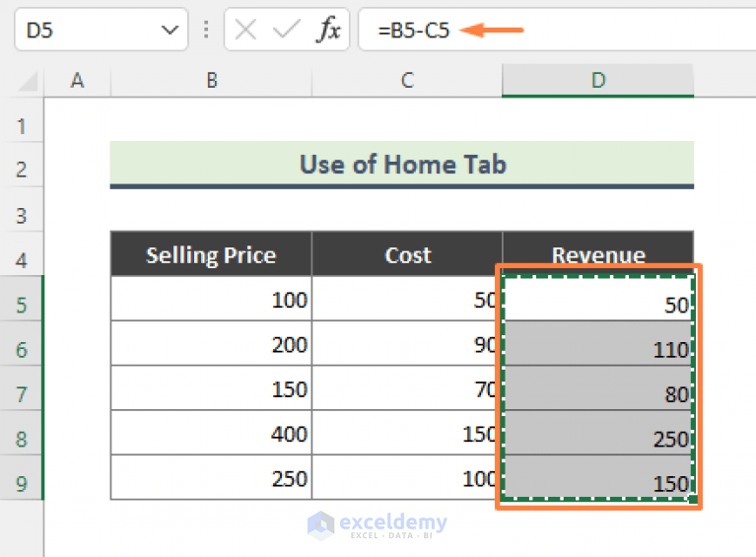Select Cost cell with 90
The image size is (756, 557).
click(407, 343)
